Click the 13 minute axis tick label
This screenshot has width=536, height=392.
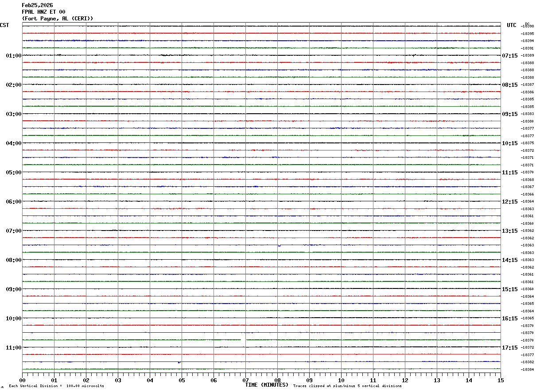pyautogui.click(x=437, y=380)
